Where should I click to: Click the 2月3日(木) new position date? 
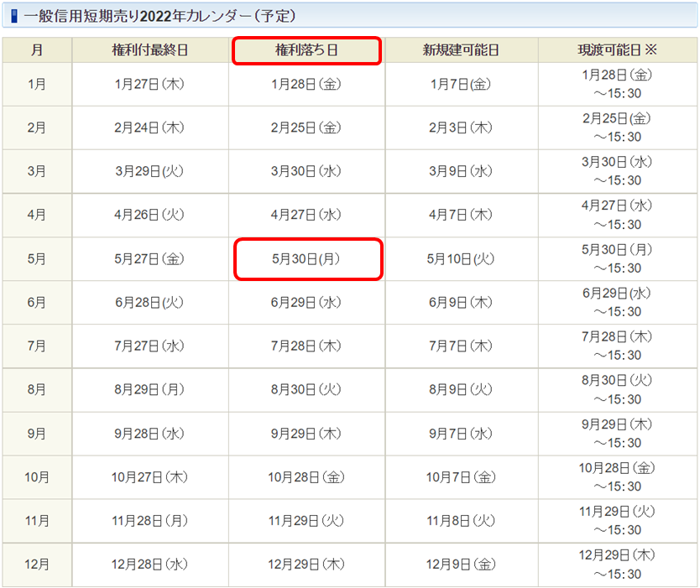coord(461,127)
